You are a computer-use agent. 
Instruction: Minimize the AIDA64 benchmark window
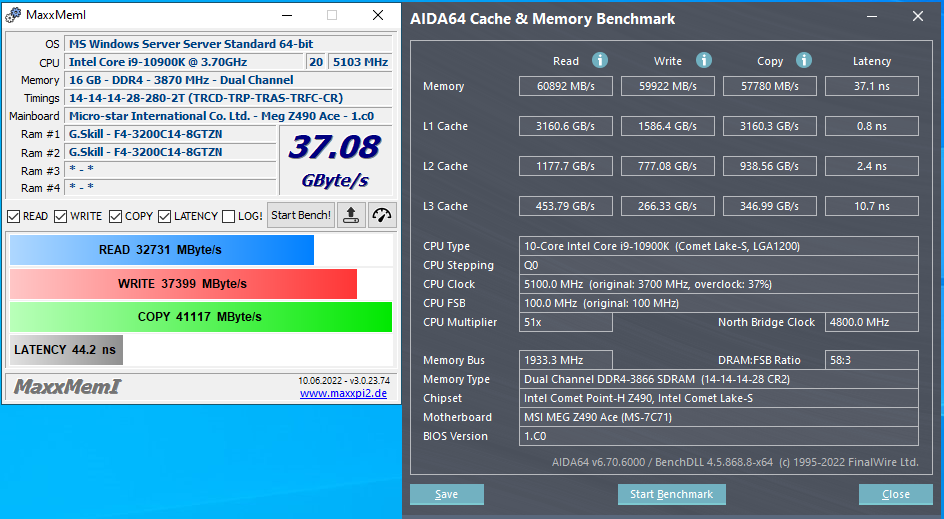click(x=872, y=17)
